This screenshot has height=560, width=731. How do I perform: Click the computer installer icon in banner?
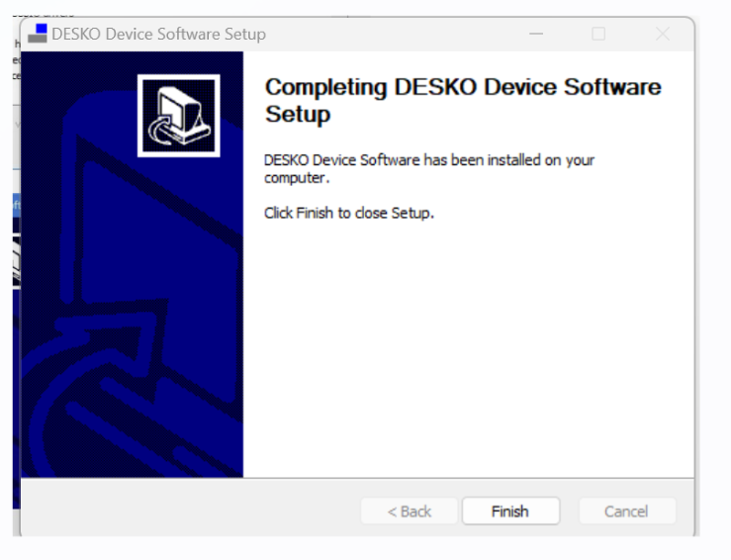[177, 116]
